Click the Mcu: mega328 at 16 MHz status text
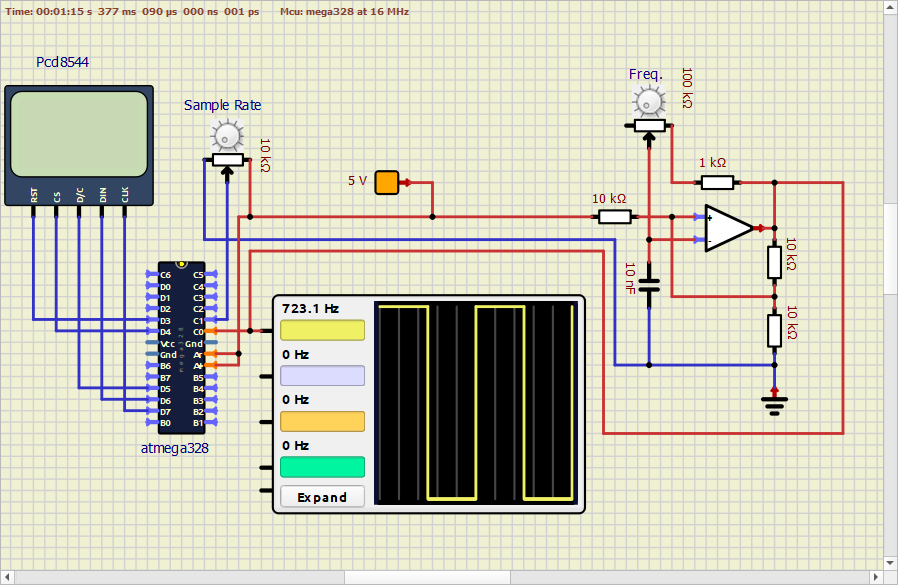 (x=344, y=11)
